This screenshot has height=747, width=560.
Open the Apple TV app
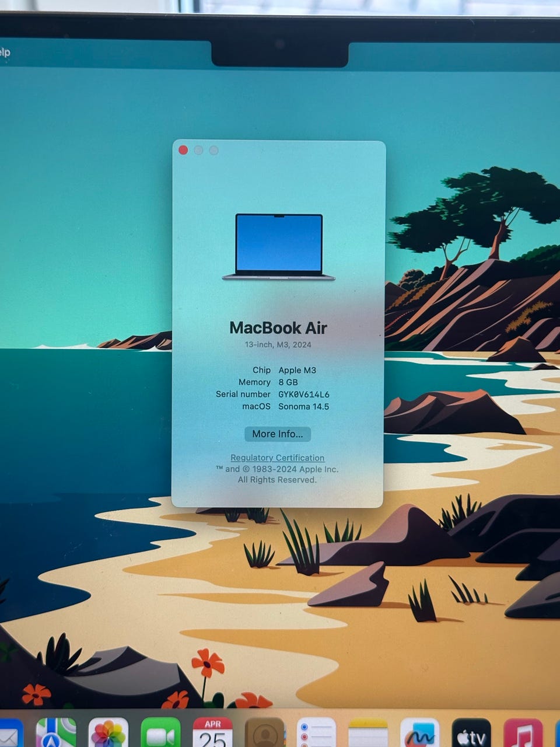pyautogui.click(x=471, y=733)
